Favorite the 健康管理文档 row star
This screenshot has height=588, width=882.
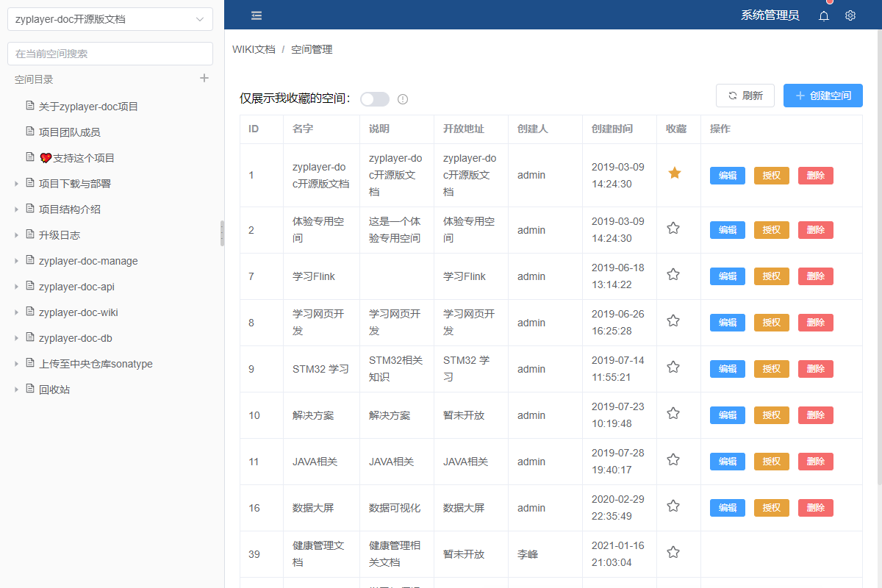[673, 553]
